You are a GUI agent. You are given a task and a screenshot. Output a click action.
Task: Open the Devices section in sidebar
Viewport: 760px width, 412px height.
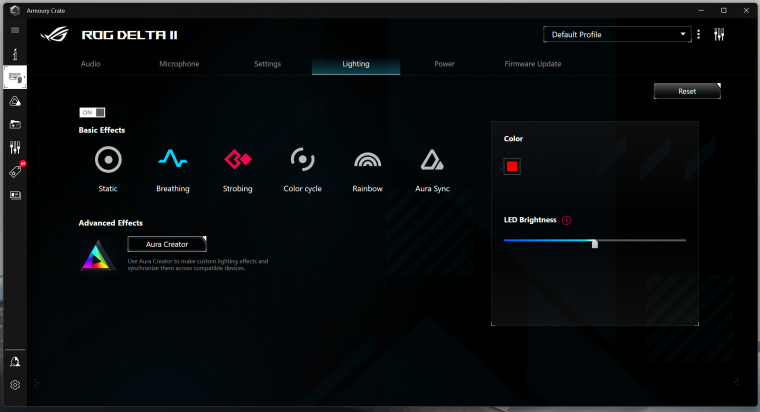15,77
